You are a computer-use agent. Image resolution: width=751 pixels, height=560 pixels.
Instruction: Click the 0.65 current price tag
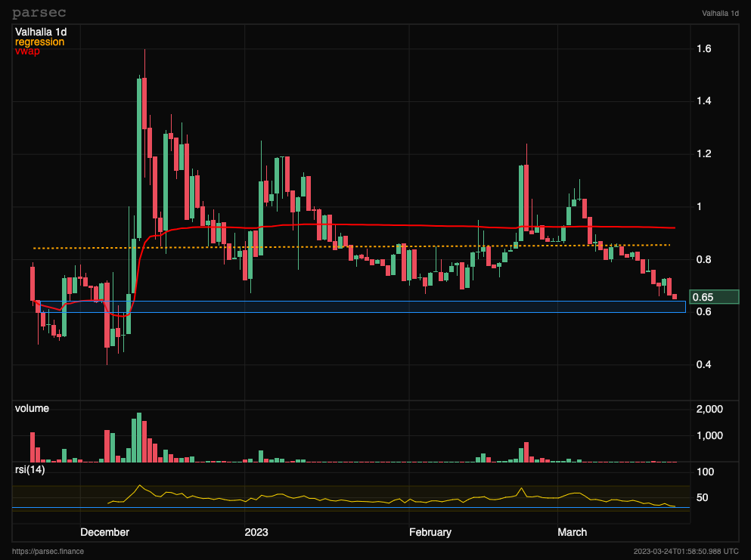pyautogui.click(x=714, y=297)
